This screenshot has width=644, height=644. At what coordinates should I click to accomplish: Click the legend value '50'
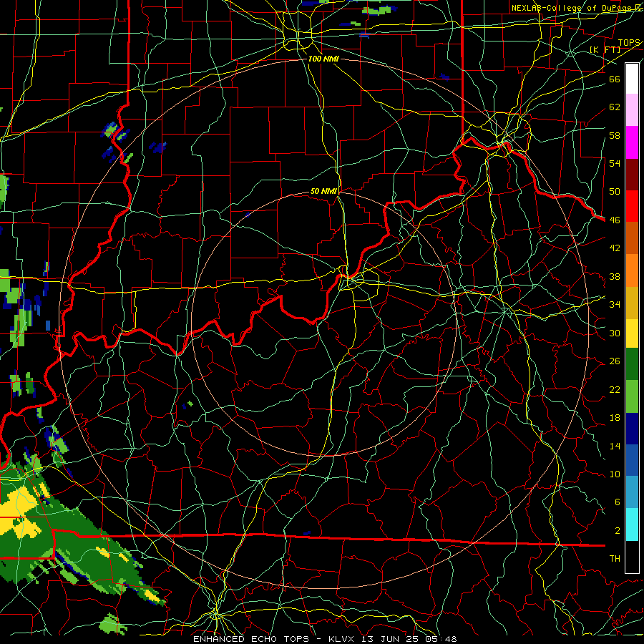pos(615,191)
